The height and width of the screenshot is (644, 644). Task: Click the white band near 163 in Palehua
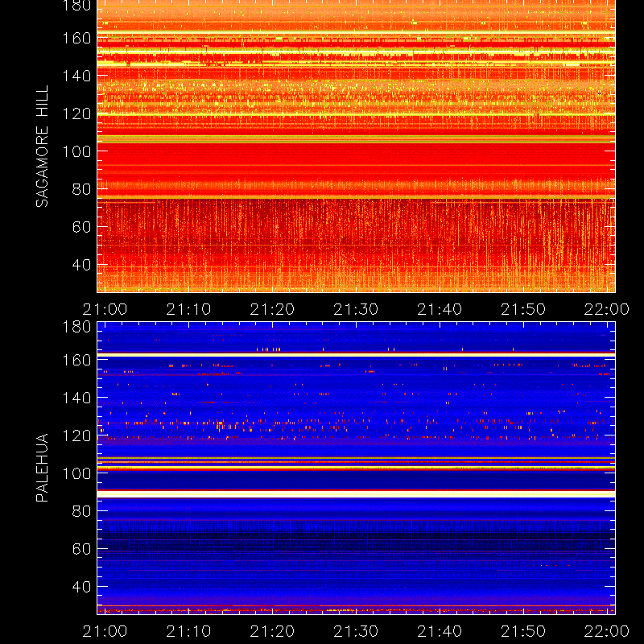(x=356, y=354)
